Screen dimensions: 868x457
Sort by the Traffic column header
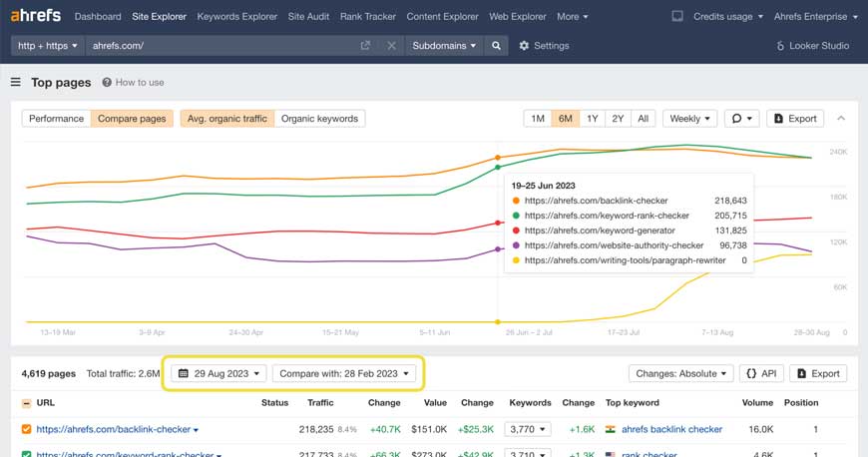click(320, 403)
